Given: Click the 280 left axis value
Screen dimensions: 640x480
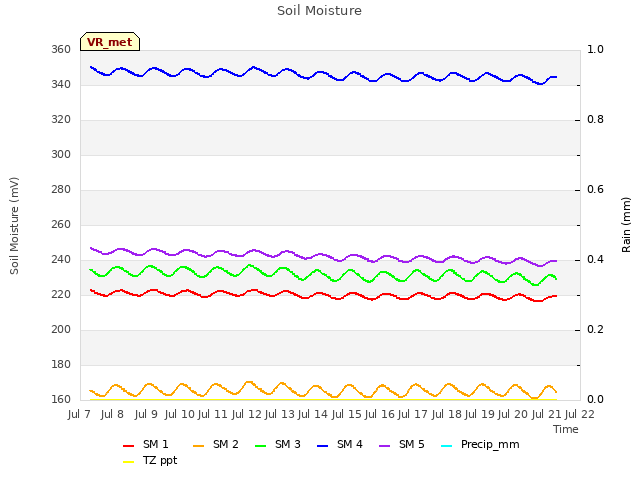Looking at the screenshot, I should 61,190.
